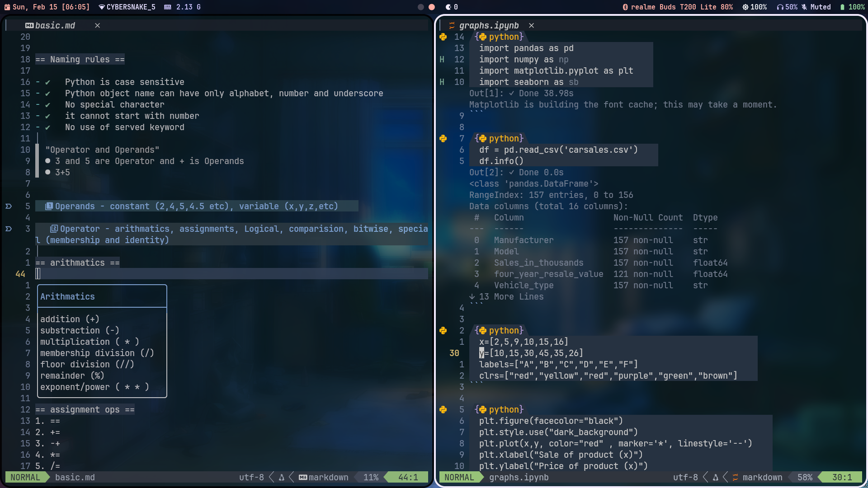Unmute the microphone from the status bar

click(x=804, y=7)
